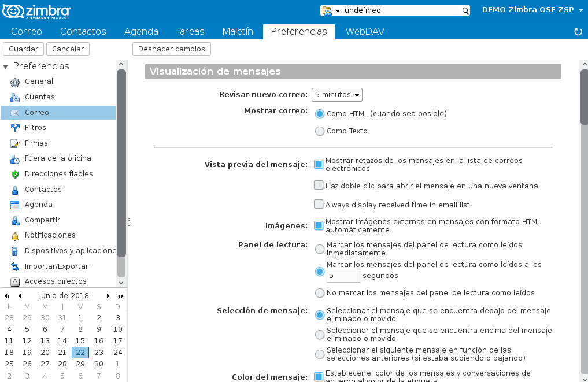Select message 'debajo del mensaje eliminado' option
This screenshot has height=382, width=588.
pyautogui.click(x=320, y=315)
